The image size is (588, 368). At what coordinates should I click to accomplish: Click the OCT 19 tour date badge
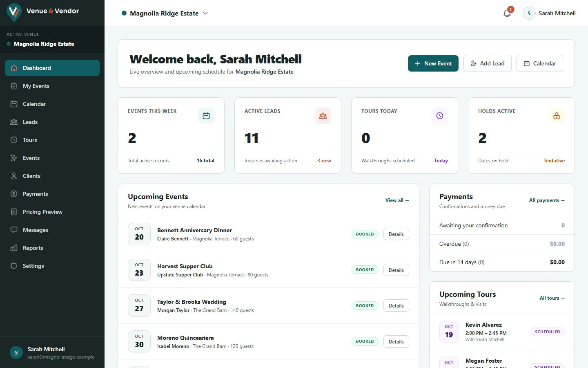(449, 332)
